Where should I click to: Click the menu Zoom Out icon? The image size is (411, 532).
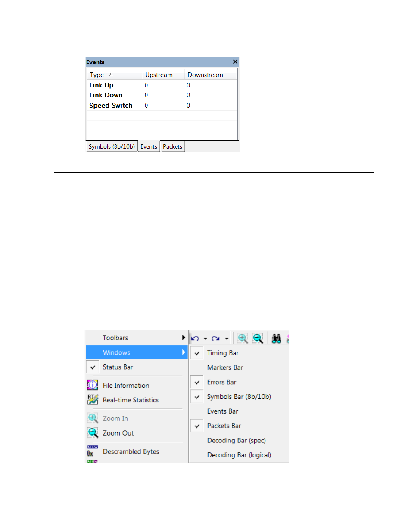93,432
